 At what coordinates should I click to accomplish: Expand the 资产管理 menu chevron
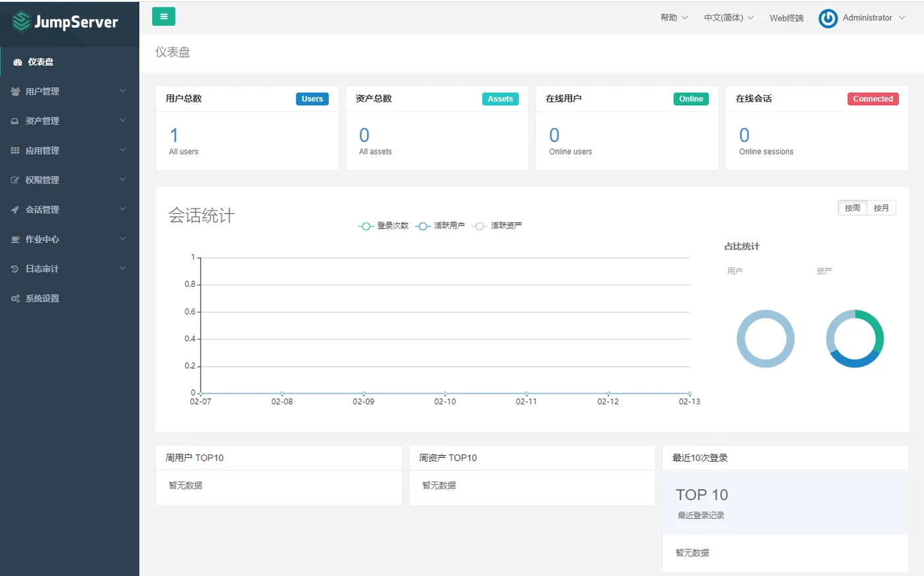point(123,121)
